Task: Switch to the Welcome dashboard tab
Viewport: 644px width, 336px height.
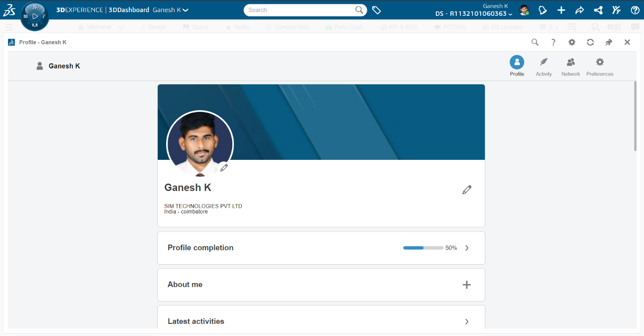Action: point(95,27)
